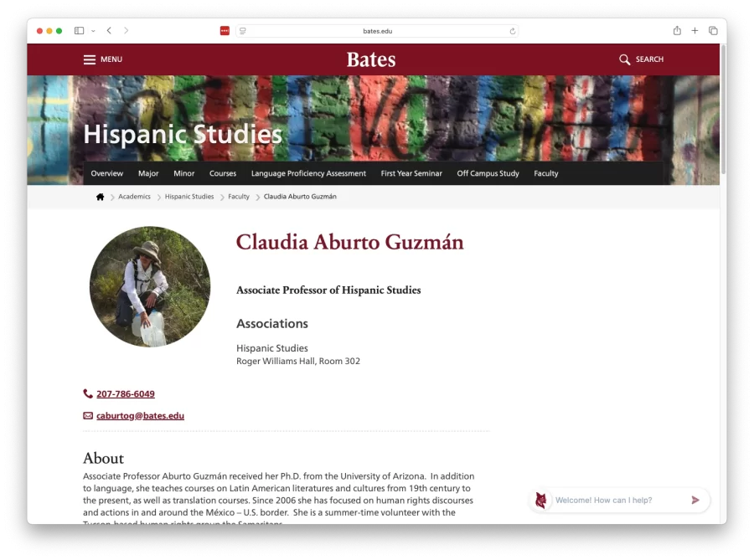Click the envelope icon beside the email address
This screenshot has height=560, width=754.
pos(87,415)
